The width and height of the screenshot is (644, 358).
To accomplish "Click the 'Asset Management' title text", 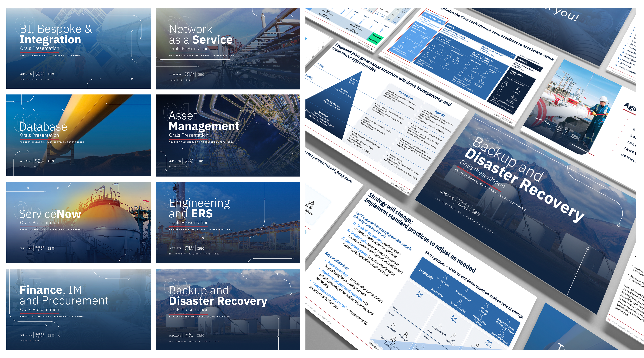I will click(x=204, y=121).
